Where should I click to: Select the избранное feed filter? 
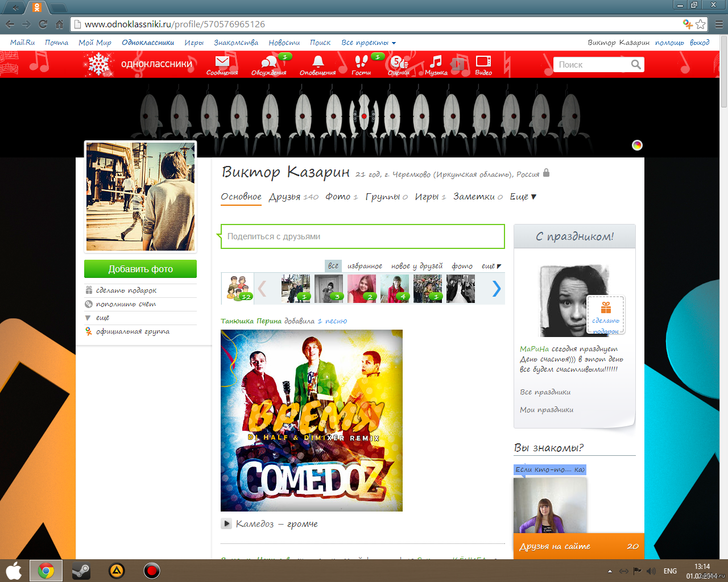click(x=365, y=266)
